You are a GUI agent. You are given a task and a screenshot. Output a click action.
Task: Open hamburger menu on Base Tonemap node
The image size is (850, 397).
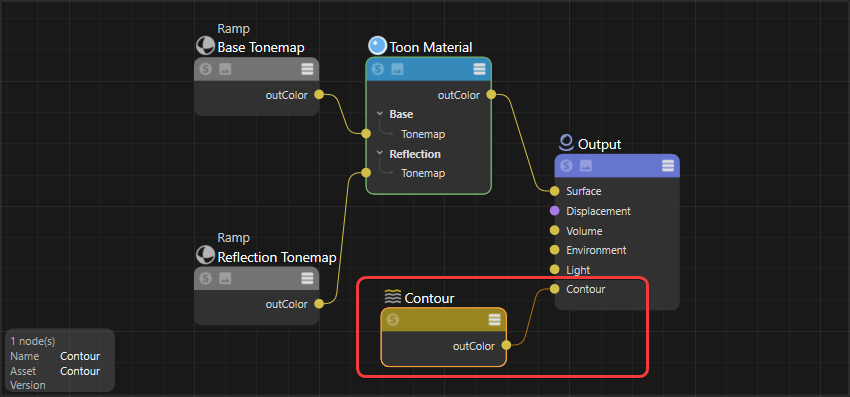click(307, 69)
